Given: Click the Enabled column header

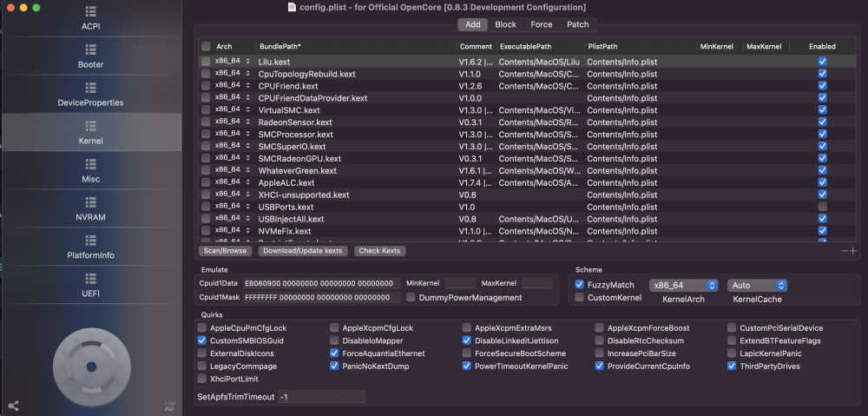Looking at the screenshot, I should pyautogui.click(x=822, y=47).
